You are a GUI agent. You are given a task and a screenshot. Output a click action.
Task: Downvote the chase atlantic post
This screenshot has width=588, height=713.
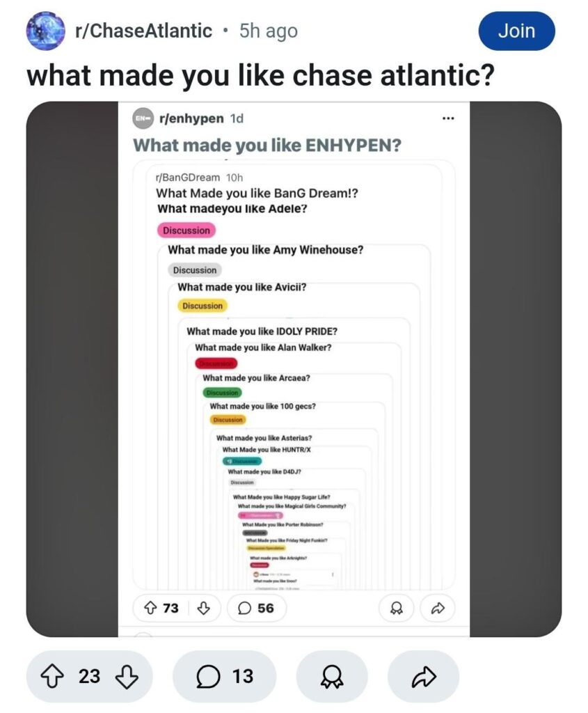[x=127, y=676]
